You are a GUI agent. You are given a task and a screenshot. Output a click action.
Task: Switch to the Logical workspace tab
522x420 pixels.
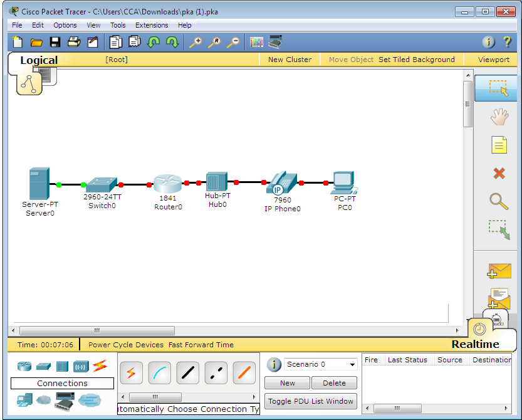point(39,60)
